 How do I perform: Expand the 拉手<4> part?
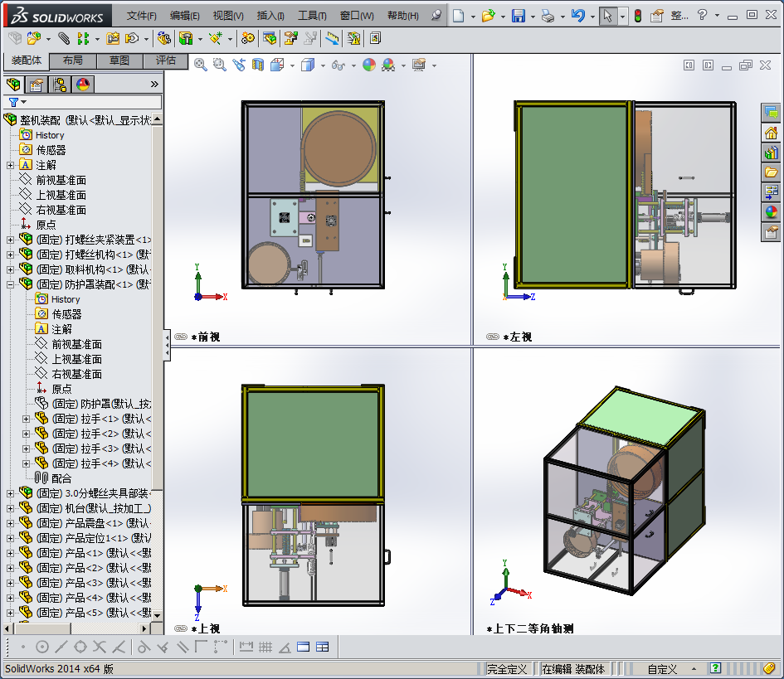click(x=26, y=463)
